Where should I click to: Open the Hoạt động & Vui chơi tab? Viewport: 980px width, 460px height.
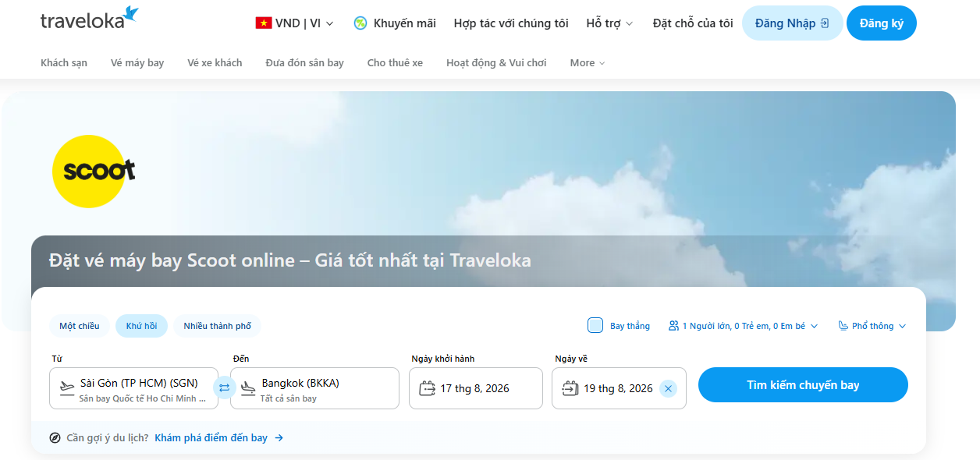tap(496, 62)
